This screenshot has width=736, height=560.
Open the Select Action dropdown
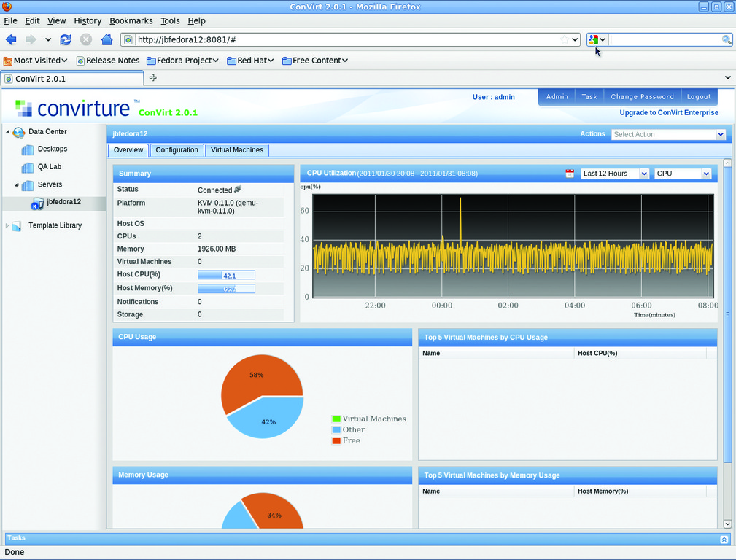720,134
